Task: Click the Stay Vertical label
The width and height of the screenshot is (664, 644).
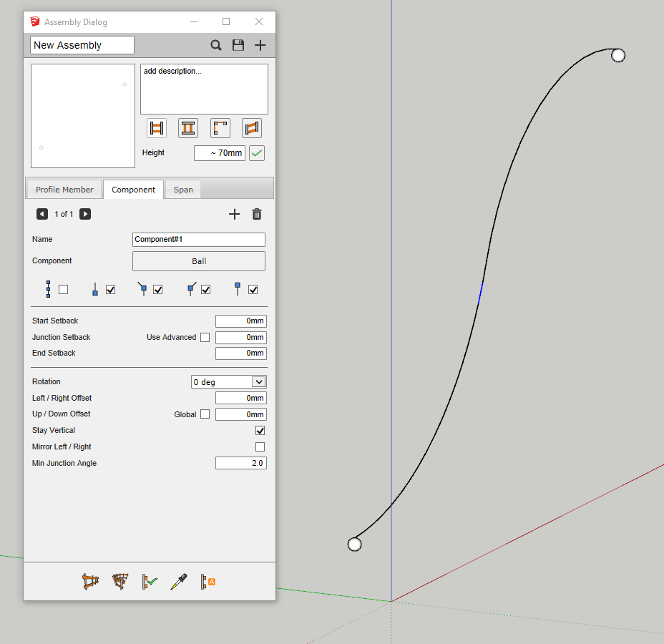Action: tap(54, 431)
